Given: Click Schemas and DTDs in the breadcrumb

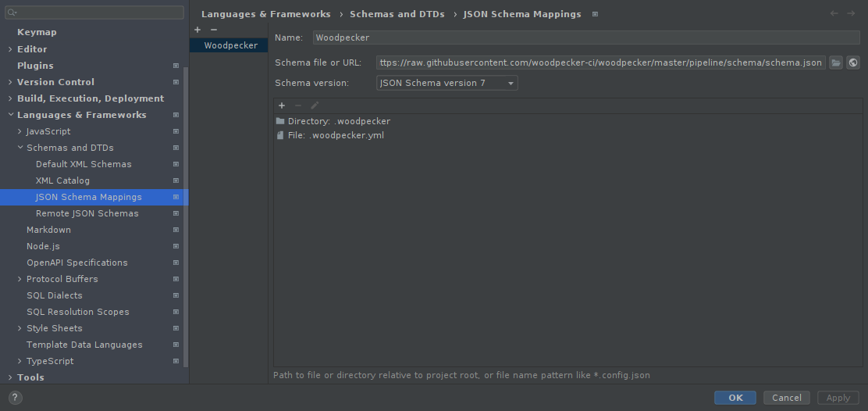Looking at the screenshot, I should (397, 14).
